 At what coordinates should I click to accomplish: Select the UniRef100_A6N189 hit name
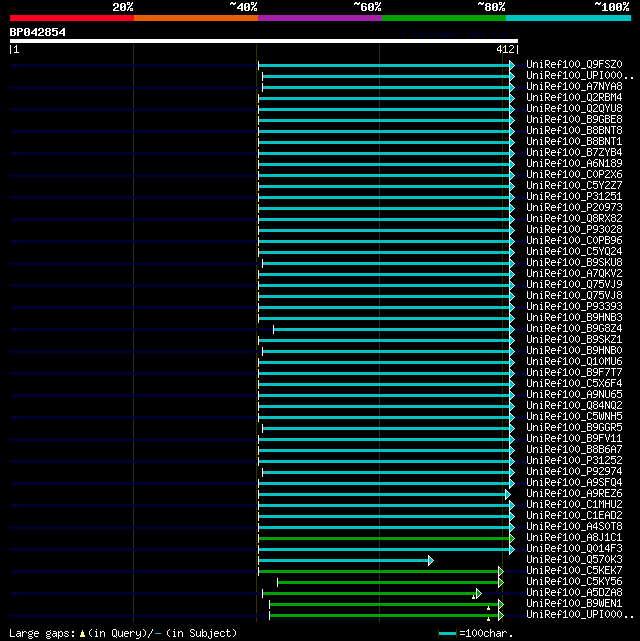[574, 164]
